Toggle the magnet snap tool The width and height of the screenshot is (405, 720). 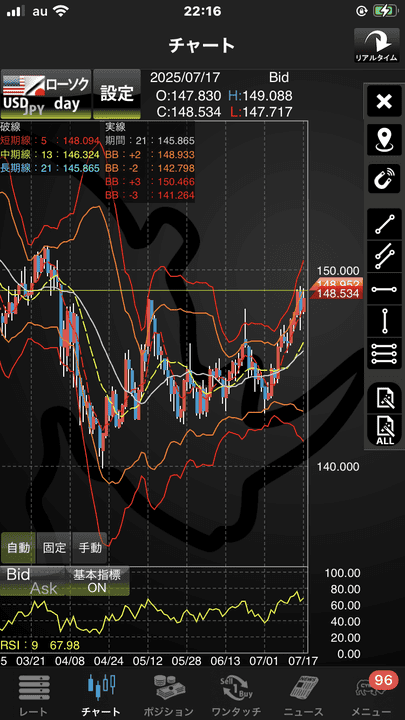[384, 178]
